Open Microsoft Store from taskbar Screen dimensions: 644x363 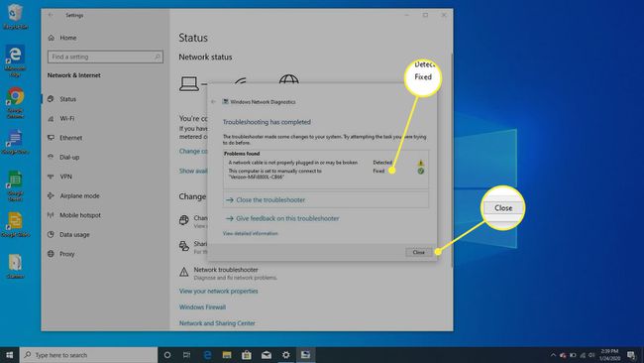point(247,355)
